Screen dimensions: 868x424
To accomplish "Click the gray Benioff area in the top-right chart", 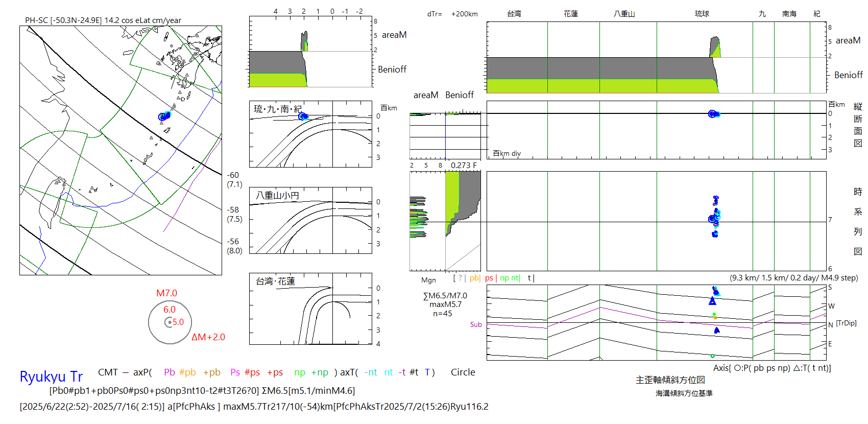I will [x=597, y=68].
